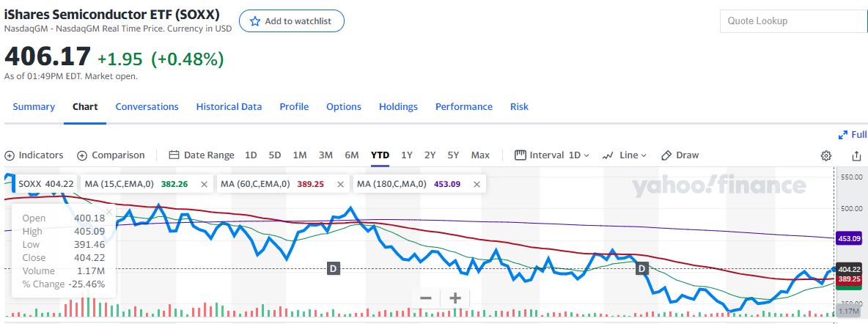Click the MA (60,C,EMA,0) legend label
868x324 pixels.
(x=256, y=184)
